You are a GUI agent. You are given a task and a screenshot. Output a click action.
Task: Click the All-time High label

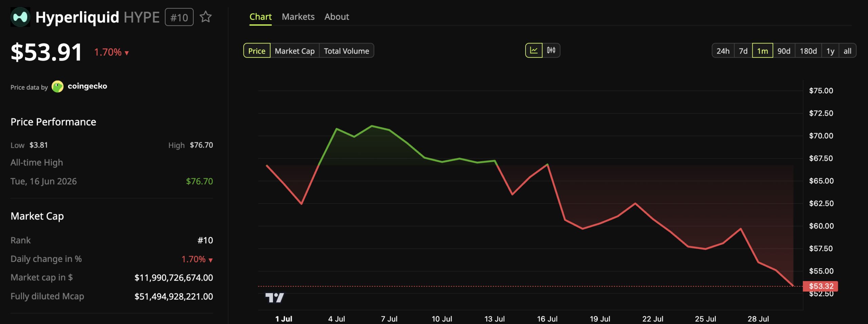coord(37,163)
